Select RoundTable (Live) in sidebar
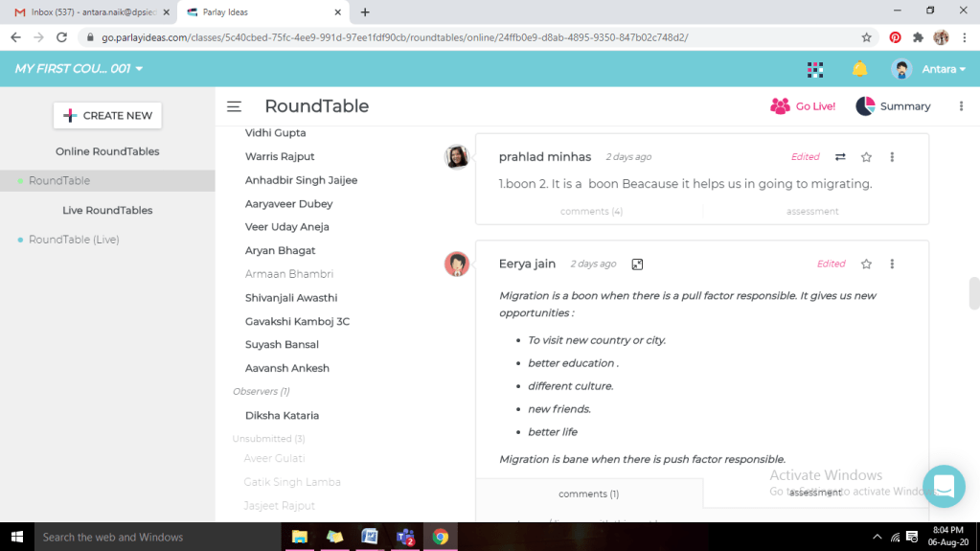 74,240
